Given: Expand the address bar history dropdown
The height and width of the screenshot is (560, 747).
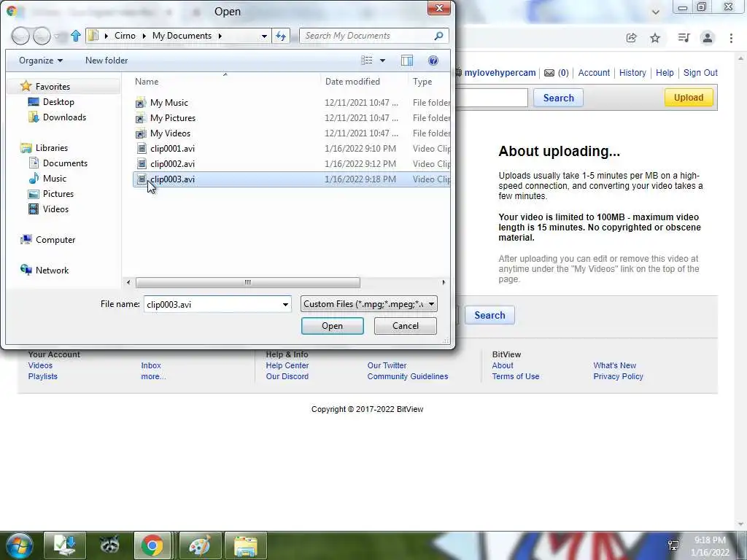Looking at the screenshot, I should coord(264,36).
